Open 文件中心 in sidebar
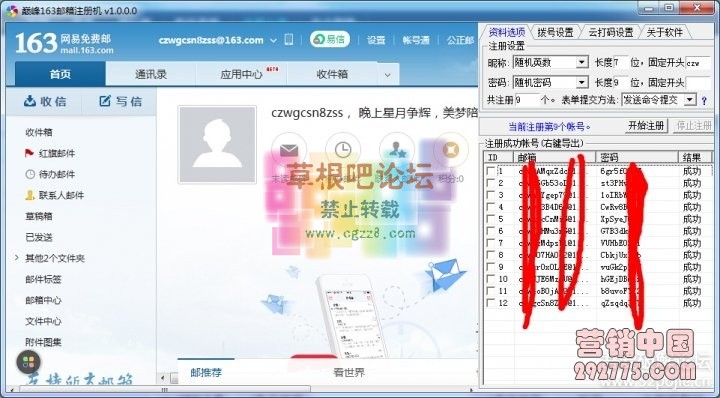The image size is (720, 398). coord(43,321)
